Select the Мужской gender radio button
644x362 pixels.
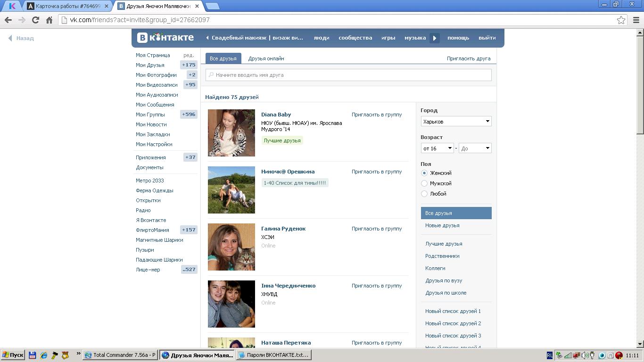pos(424,183)
